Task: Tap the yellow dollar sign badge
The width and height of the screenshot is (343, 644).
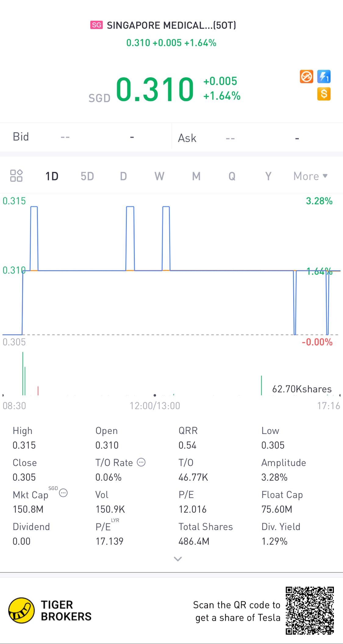Action: (x=324, y=94)
